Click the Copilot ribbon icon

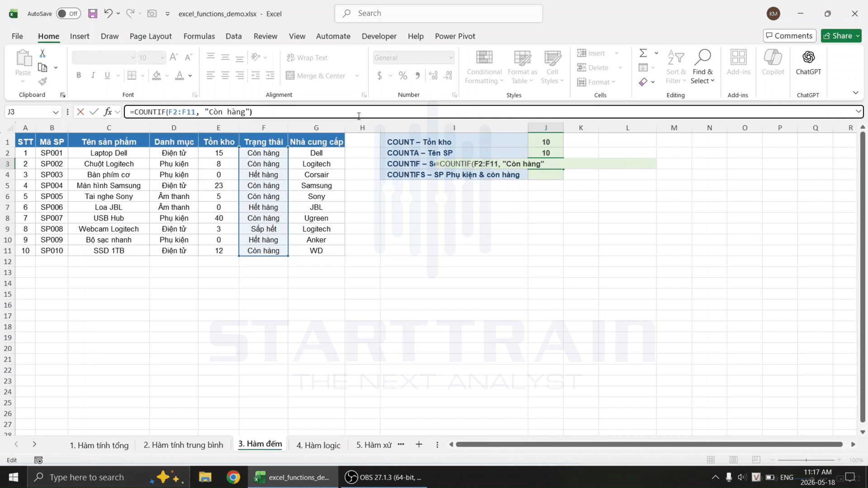coord(773,62)
